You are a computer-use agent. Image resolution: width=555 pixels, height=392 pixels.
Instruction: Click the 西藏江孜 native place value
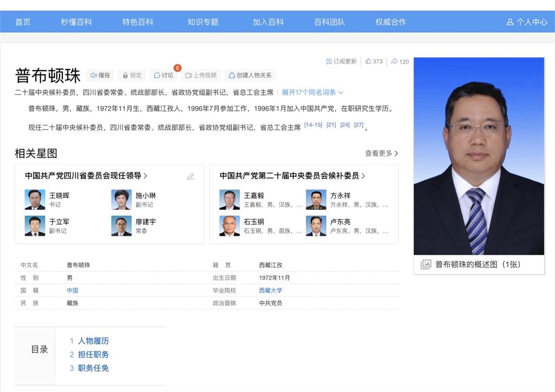click(x=270, y=265)
